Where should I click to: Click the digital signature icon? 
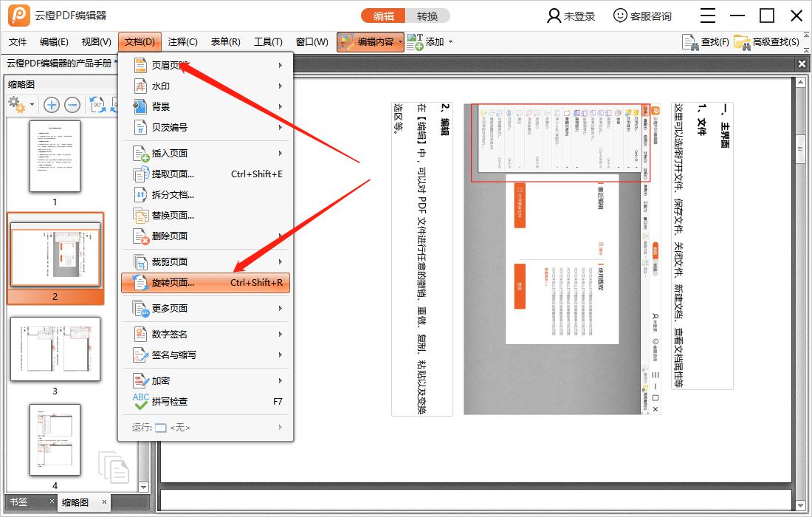tap(140, 335)
